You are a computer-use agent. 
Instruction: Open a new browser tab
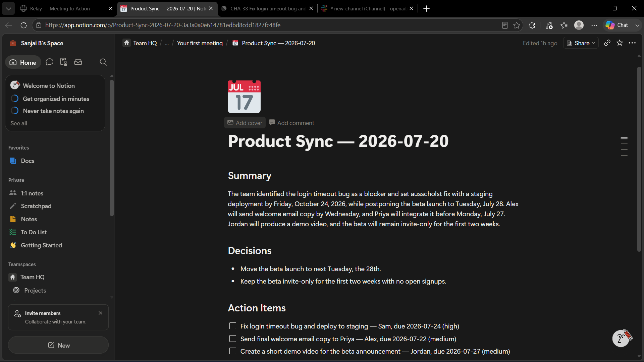tap(426, 8)
